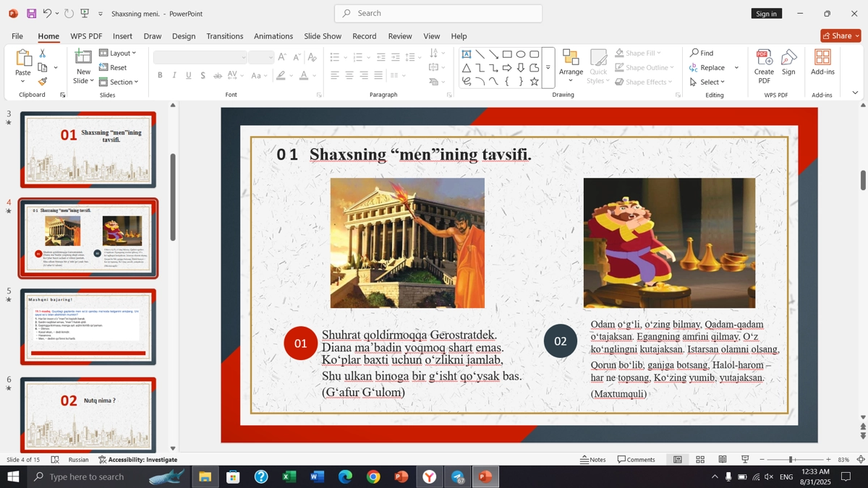Start Slide Show from status bar icon
Screen dimensions: 868x488
(x=745, y=460)
